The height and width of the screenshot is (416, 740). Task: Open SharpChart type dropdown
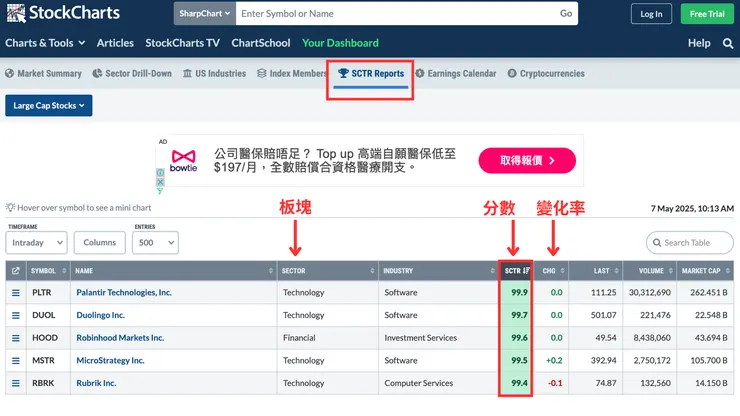tap(204, 14)
